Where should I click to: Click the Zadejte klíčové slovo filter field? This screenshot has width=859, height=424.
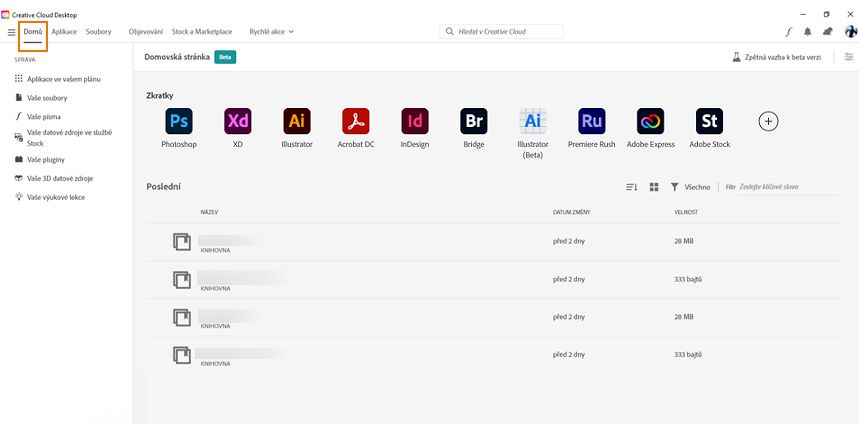click(788, 187)
